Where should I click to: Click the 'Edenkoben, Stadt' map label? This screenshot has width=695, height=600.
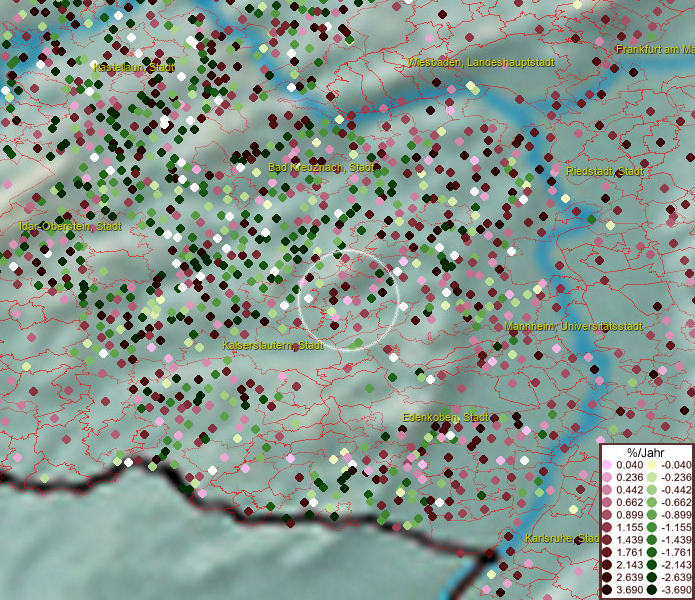point(445,417)
